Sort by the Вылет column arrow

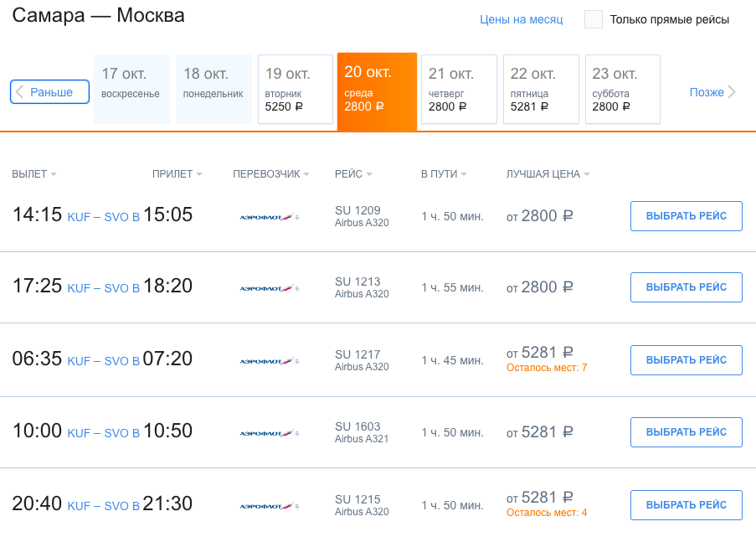pos(54,174)
